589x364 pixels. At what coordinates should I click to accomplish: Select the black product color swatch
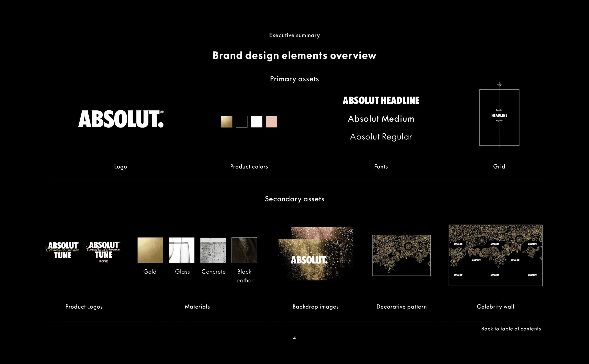(x=241, y=122)
